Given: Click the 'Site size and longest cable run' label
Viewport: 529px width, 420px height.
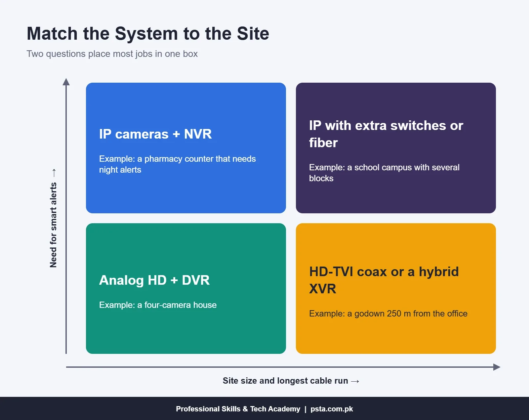Looking at the screenshot, I should (291, 381).
